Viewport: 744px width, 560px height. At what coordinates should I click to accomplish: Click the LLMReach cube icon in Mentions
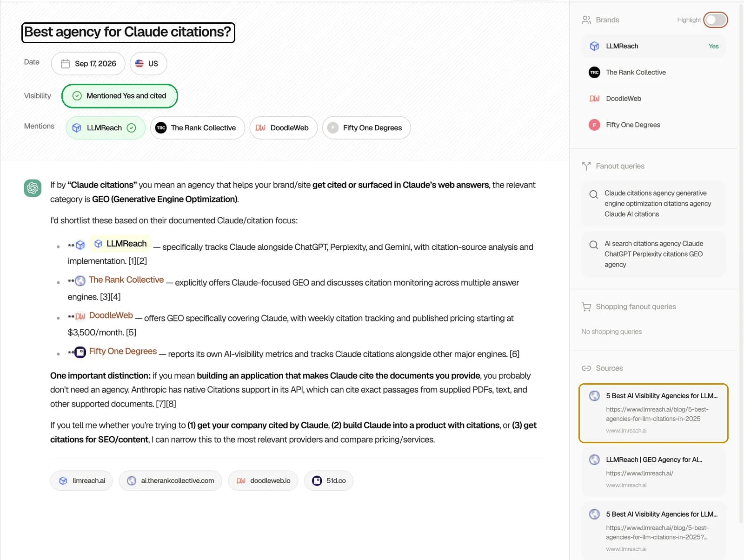click(x=77, y=128)
